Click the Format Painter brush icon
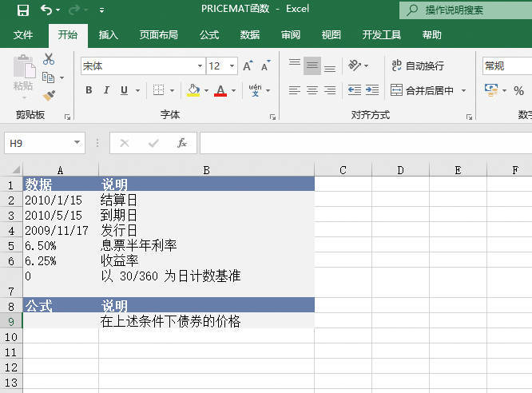The height and width of the screenshot is (393, 532). [x=49, y=96]
